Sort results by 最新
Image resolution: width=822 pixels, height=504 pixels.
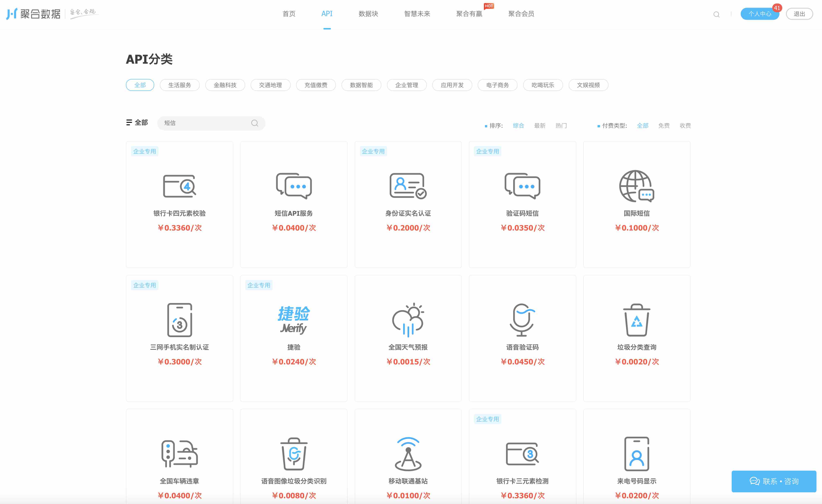539,126
